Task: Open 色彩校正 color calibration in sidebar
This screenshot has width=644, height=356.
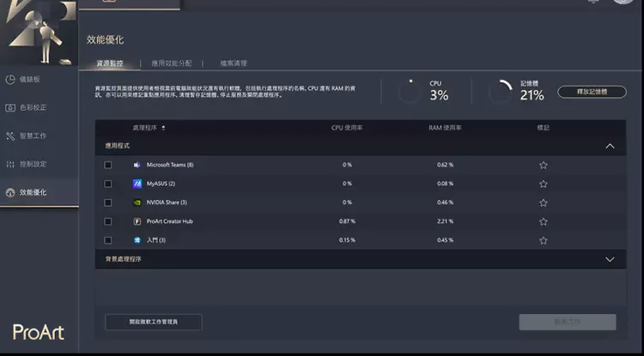Action: [x=32, y=108]
